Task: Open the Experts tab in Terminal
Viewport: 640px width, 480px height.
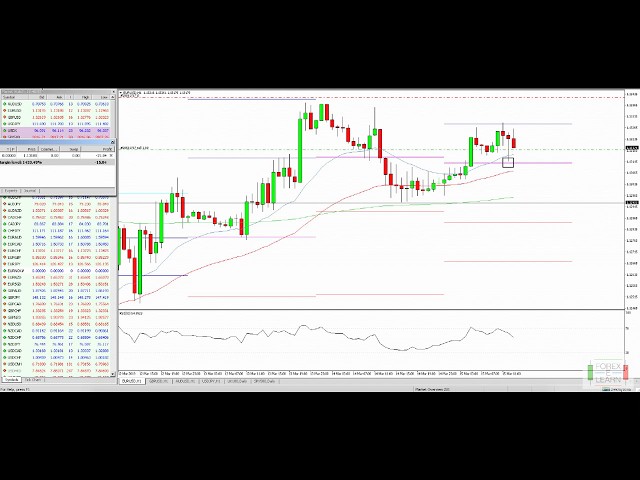Action: [x=12, y=190]
